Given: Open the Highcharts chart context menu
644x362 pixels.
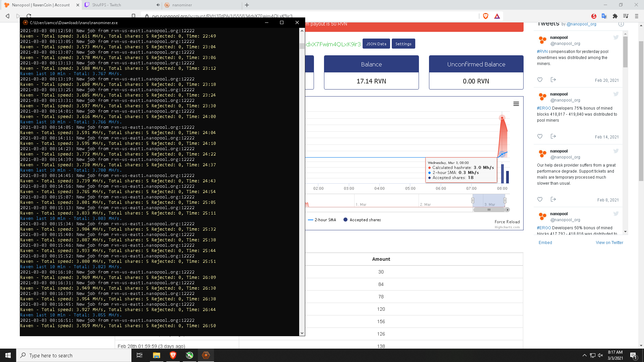Looking at the screenshot, I should coord(516,104).
